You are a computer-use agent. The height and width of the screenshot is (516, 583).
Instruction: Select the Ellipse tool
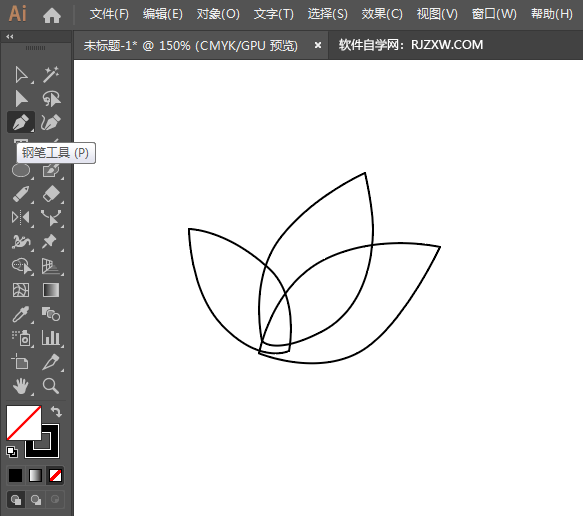(x=21, y=171)
